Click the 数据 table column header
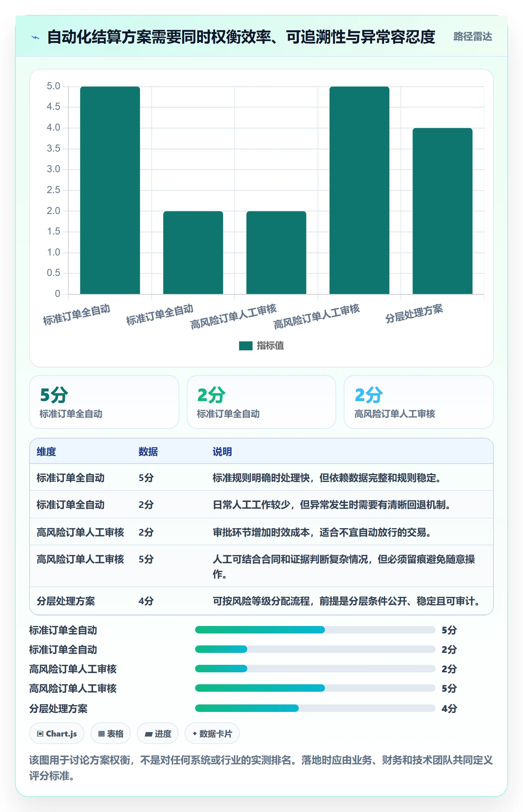Image resolution: width=523 pixels, height=812 pixels. (148, 452)
